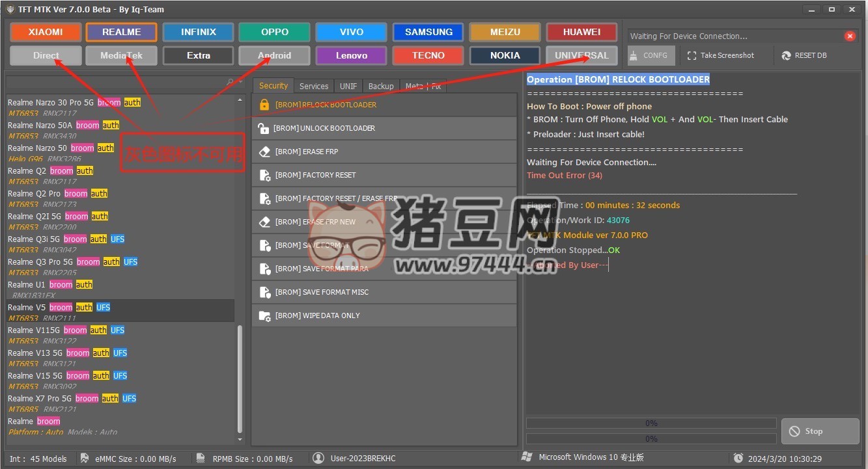Viewport: 868px width, 469px height.
Task: Select the BROM Relock Bootloader lock icon
Action: coord(264,105)
